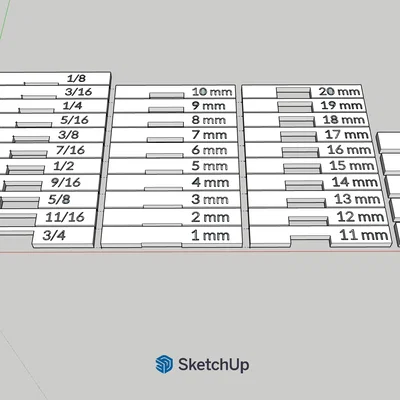This screenshot has height=400, width=400.
Task: Click the 9/16 gauge label
Action: point(66,183)
